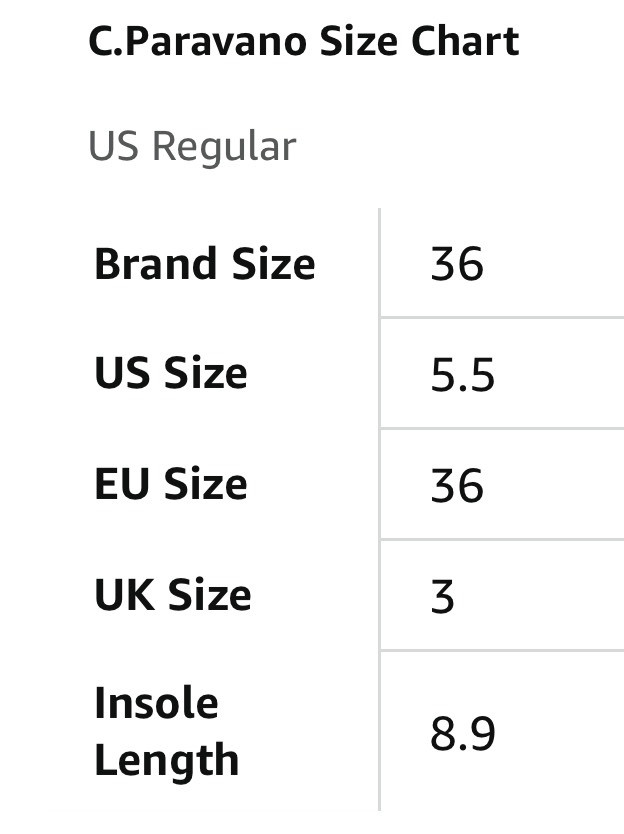Screen dimensions: 624x834
Task: Click the C.Paravano Size Chart heading
Action: tap(303, 42)
